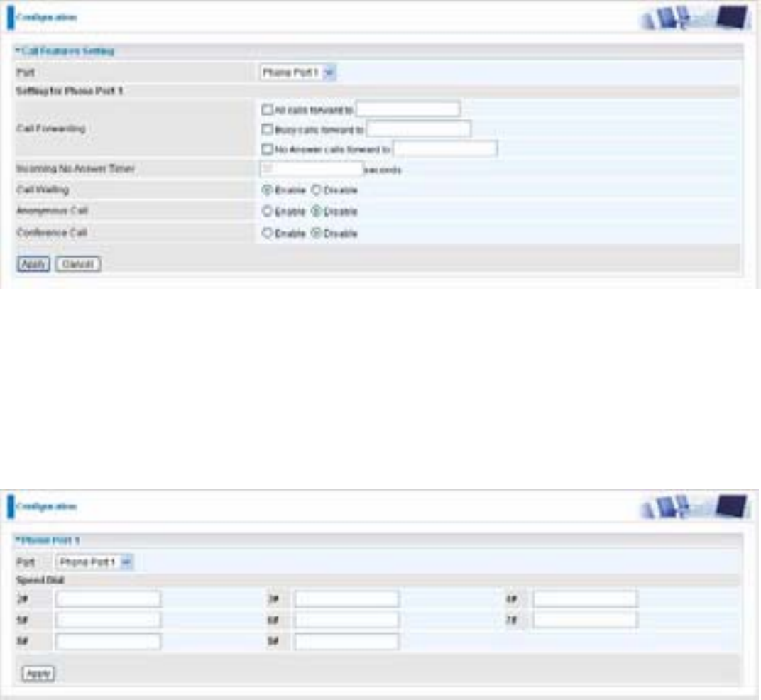Select Enable for Anonymous Call
The image size is (761, 700).
(x=266, y=211)
